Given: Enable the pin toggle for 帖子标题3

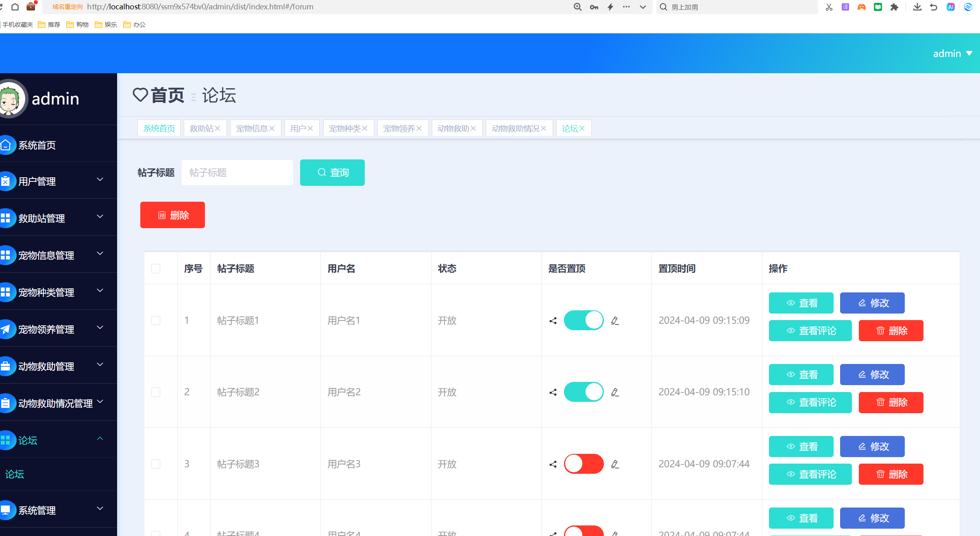Looking at the screenshot, I should tap(584, 464).
